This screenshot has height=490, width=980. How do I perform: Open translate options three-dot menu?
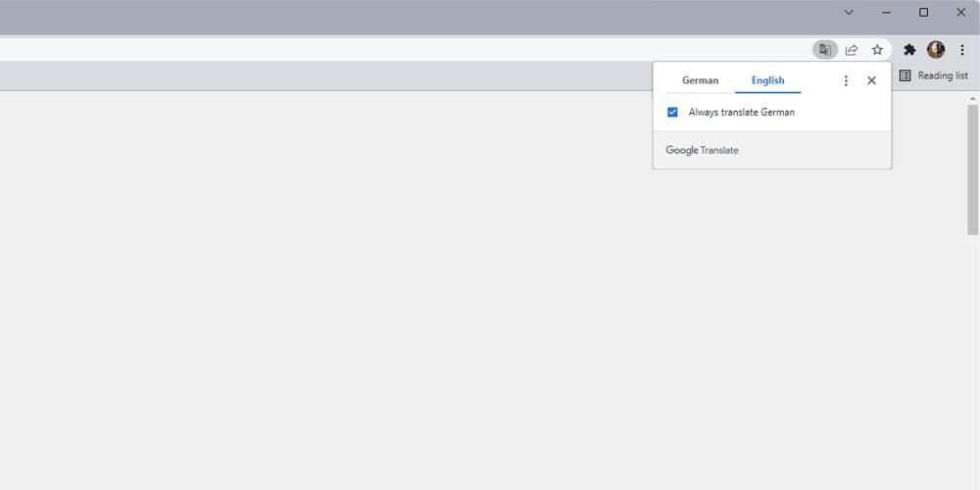pos(846,81)
